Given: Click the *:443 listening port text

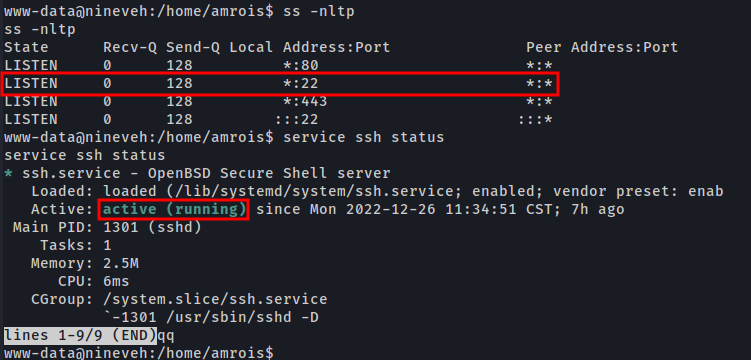Looking at the screenshot, I should click(305, 101).
